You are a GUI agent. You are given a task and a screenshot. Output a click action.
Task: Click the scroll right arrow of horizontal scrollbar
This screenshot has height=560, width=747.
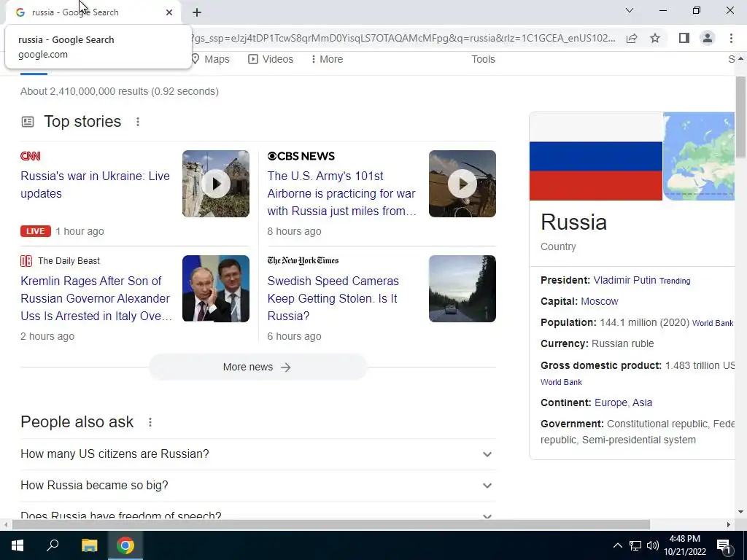coord(729,525)
